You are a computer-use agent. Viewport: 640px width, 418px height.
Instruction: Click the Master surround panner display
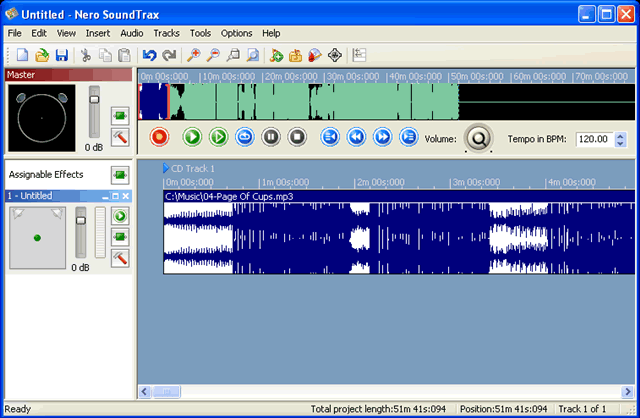[42, 118]
